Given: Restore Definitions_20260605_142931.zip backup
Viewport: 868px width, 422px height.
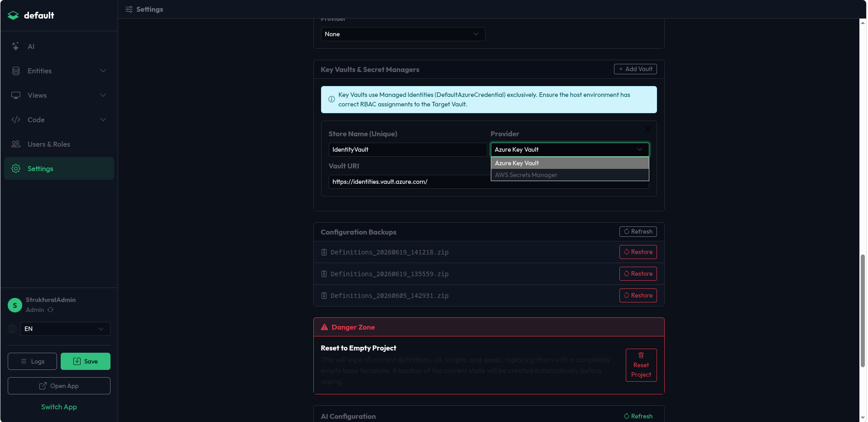Looking at the screenshot, I should click(638, 295).
